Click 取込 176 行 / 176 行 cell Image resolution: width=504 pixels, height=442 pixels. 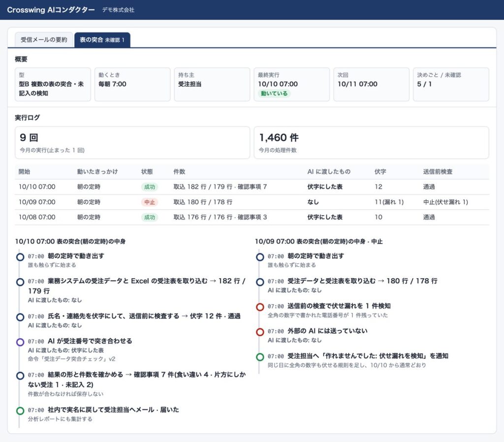(220, 217)
